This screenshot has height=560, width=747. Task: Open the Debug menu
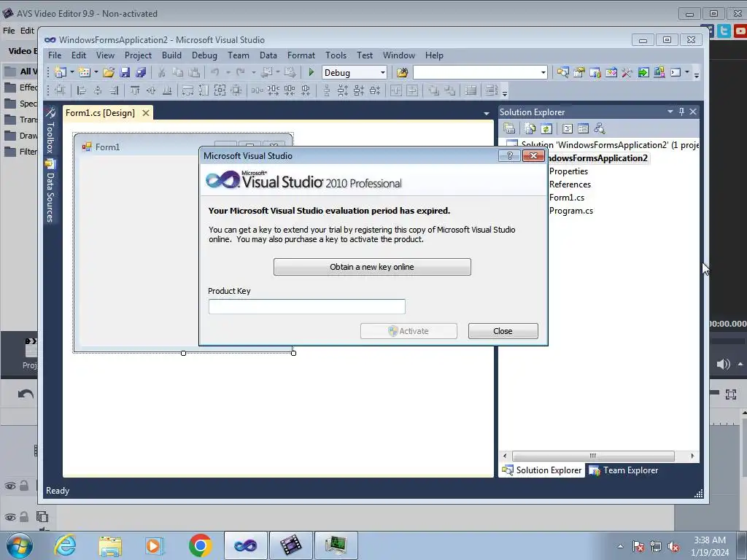(x=204, y=55)
